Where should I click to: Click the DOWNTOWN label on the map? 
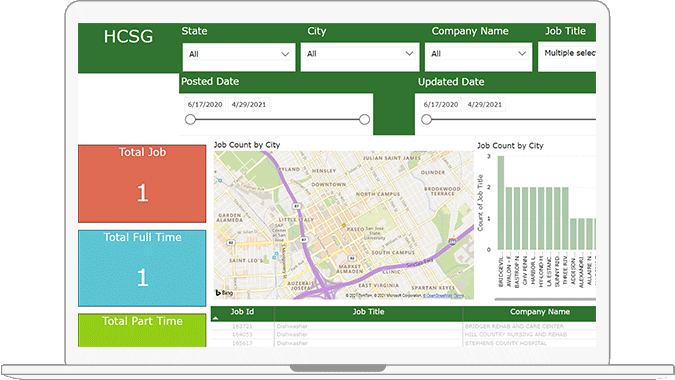click(x=328, y=185)
